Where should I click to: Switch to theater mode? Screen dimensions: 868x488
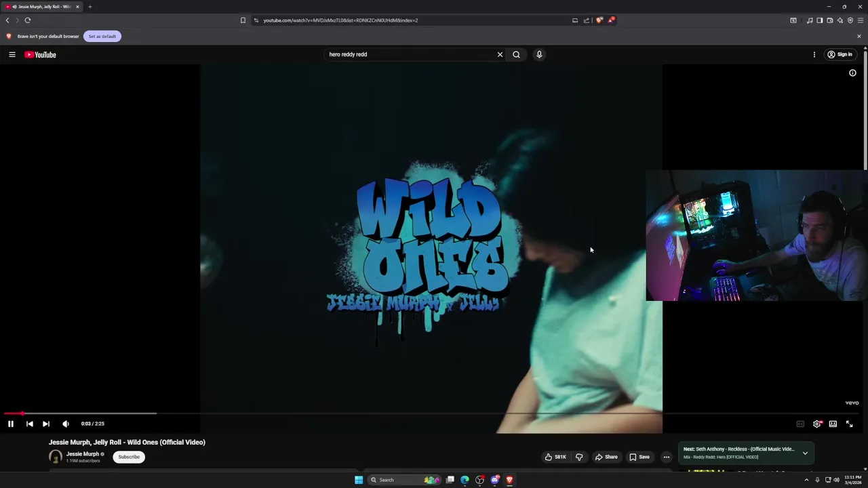click(x=833, y=424)
